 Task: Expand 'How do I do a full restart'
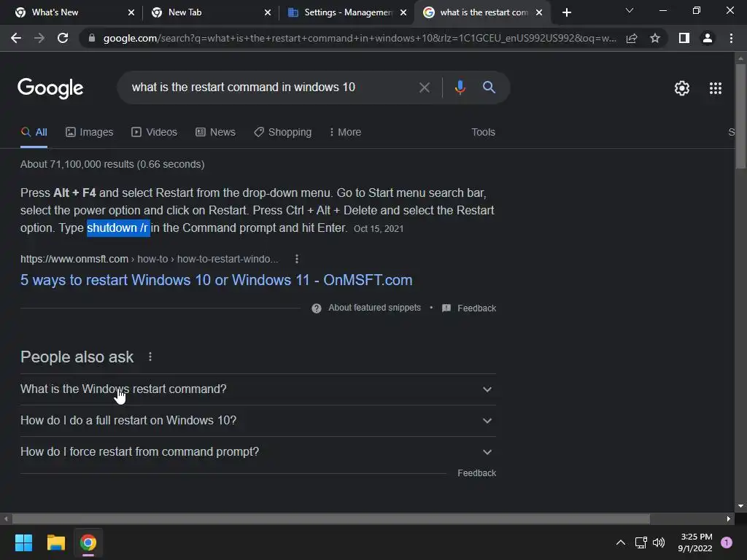258,421
